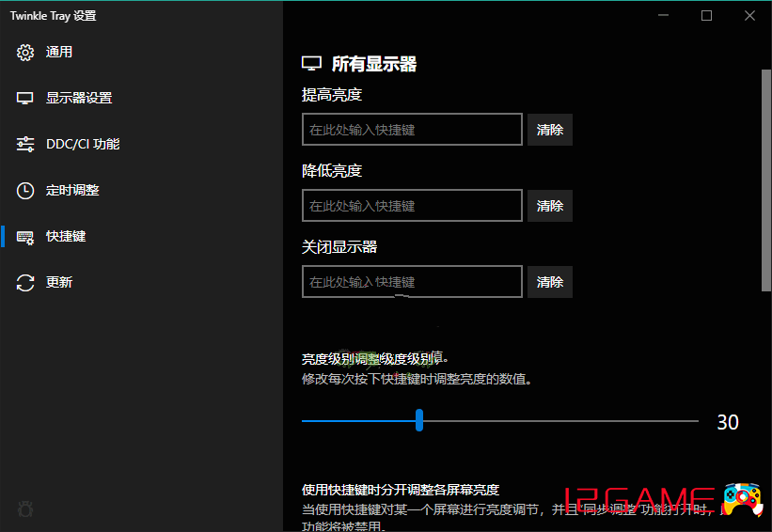Image resolution: width=772 pixels, height=532 pixels.
Task: Select the 快捷键 menu item
Action: (x=141, y=237)
